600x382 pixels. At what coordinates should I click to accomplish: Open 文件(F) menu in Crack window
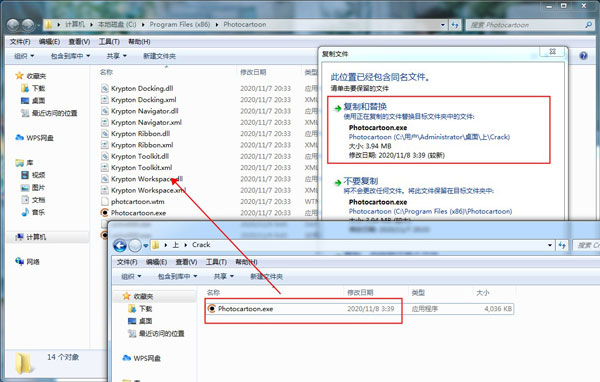tap(127, 262)
